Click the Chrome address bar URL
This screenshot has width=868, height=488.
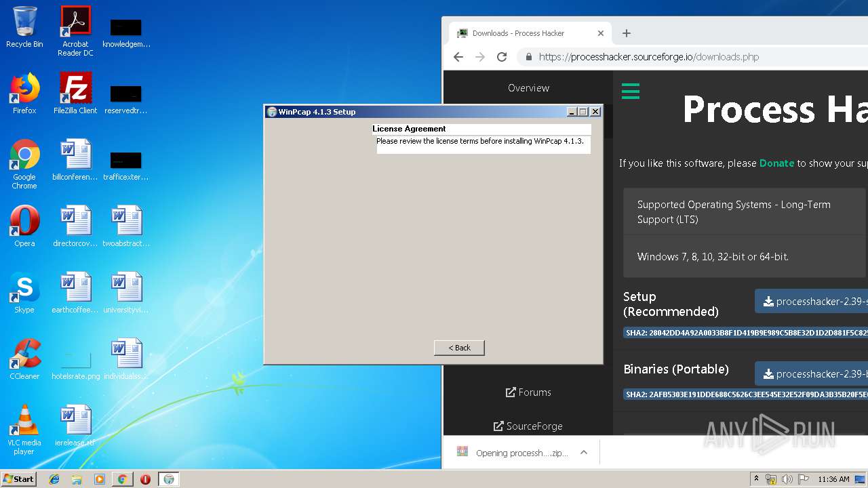click(x=649, y=57)
